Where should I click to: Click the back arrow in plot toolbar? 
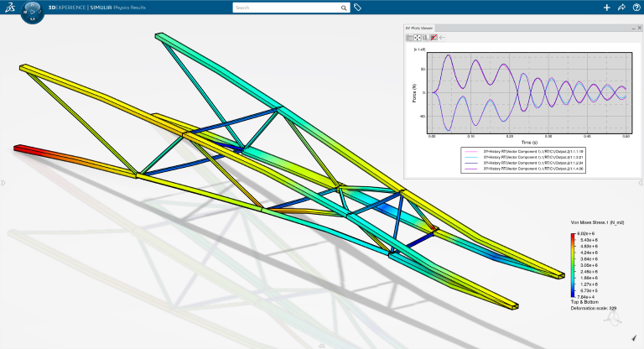[442, 38]
